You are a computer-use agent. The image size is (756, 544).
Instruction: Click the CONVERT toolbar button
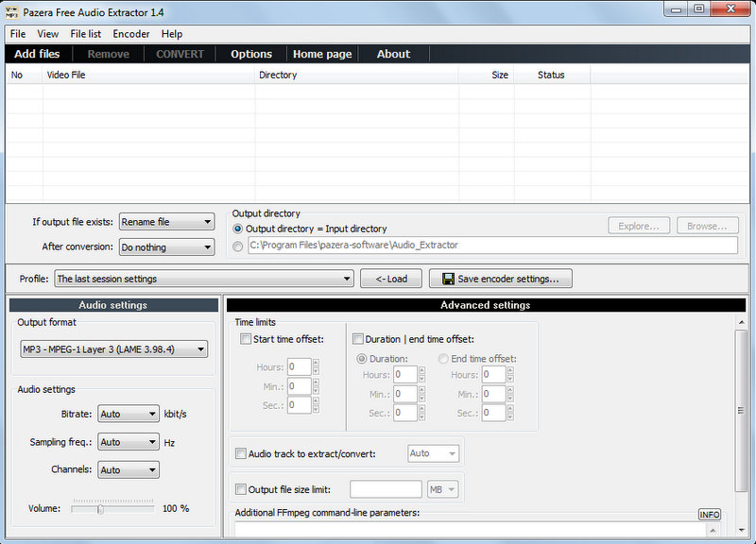click(x=180, y=54)
